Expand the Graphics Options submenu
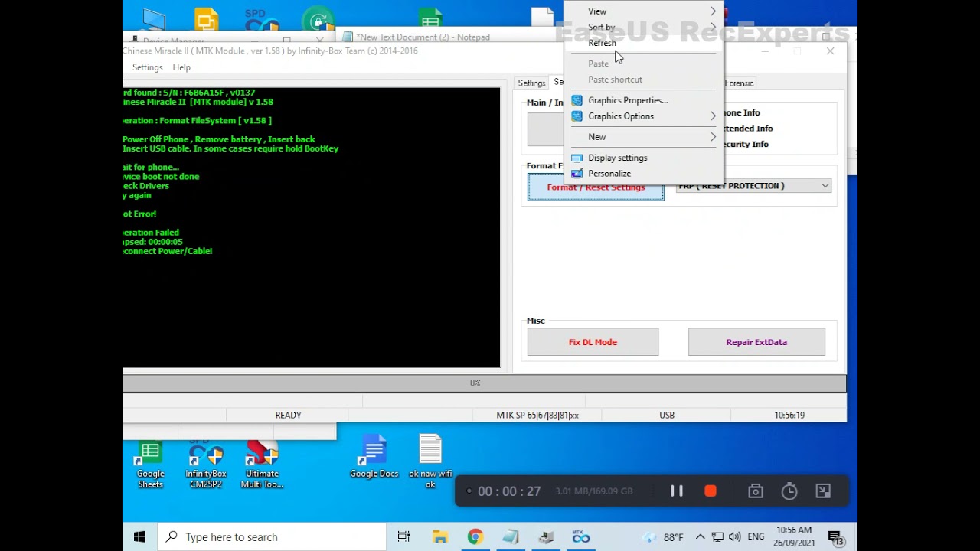 644,116
